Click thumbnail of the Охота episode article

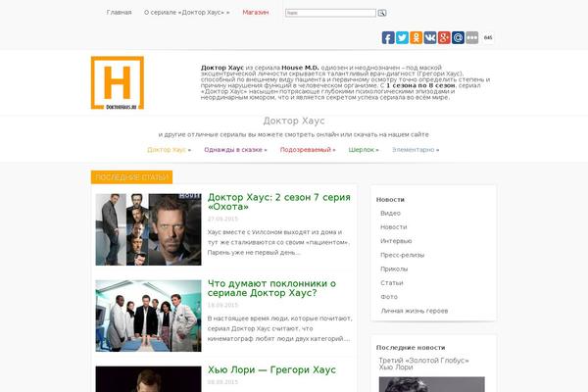coord(148,229)
